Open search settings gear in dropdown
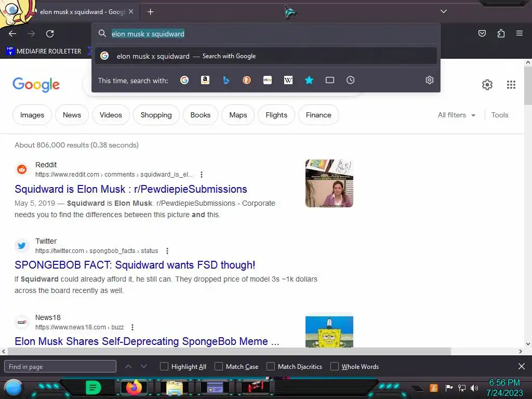Screen dimensions: 532x399 (430, 80)
